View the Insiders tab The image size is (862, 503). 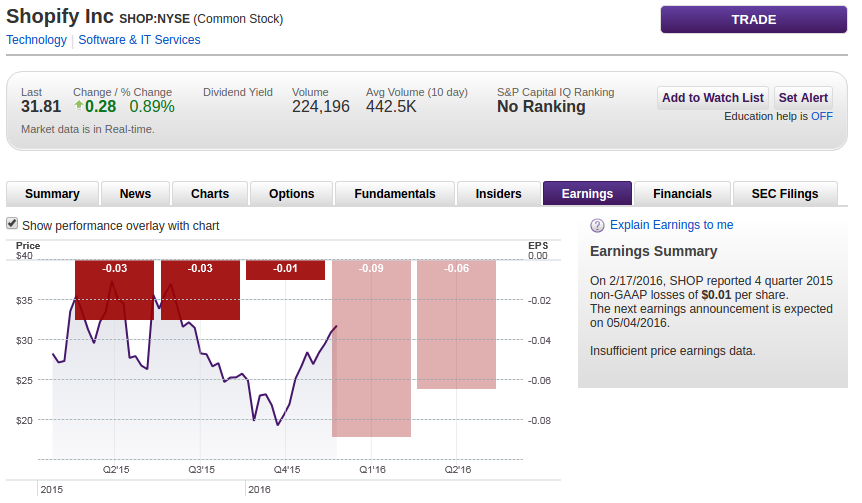point(498,194)
